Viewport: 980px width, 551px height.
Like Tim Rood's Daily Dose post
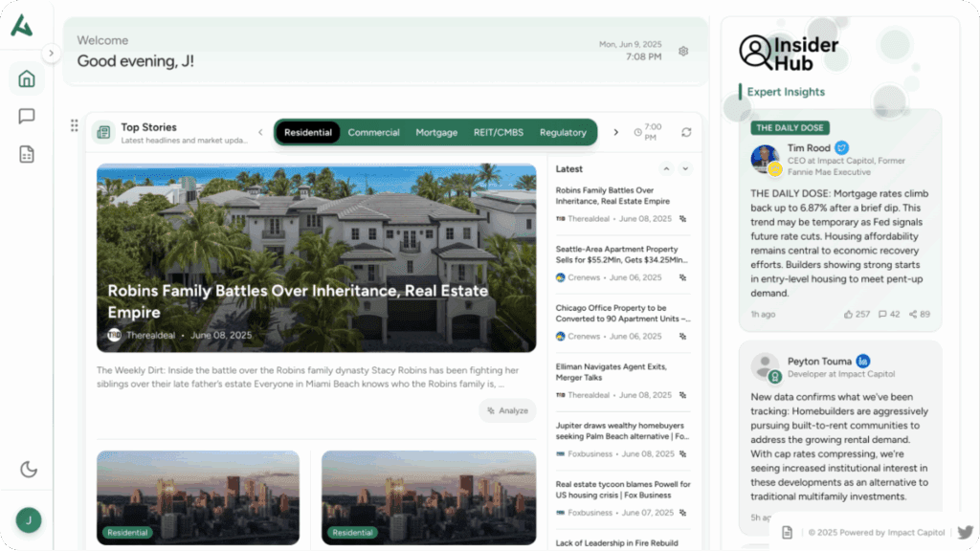(857, 314)
